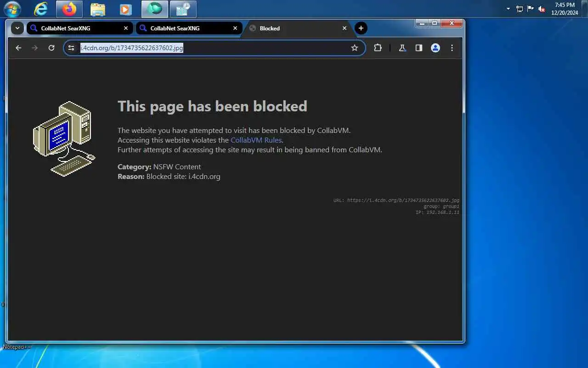This screenshot has width=588, height=368.
Task: Open Action Center flag tray icon
Action: (x=531, y=9)
